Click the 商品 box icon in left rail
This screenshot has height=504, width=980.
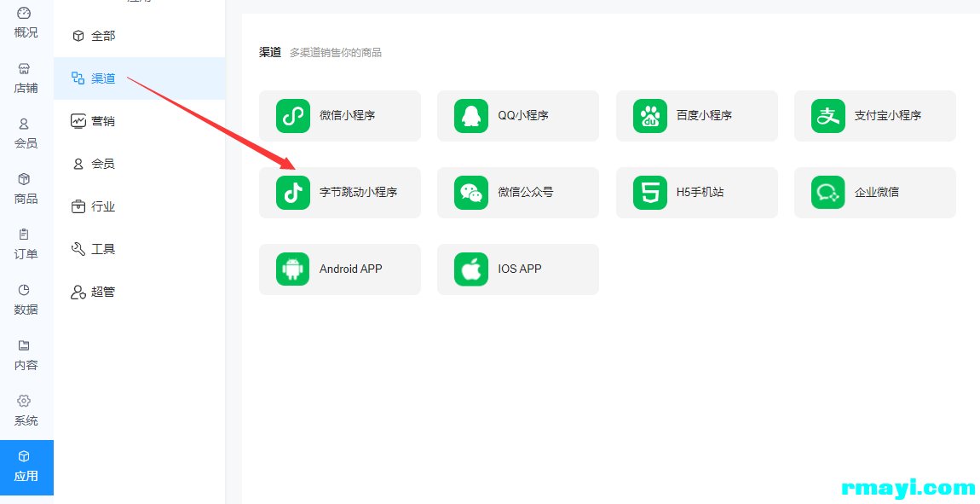click(x=24, y=179)
